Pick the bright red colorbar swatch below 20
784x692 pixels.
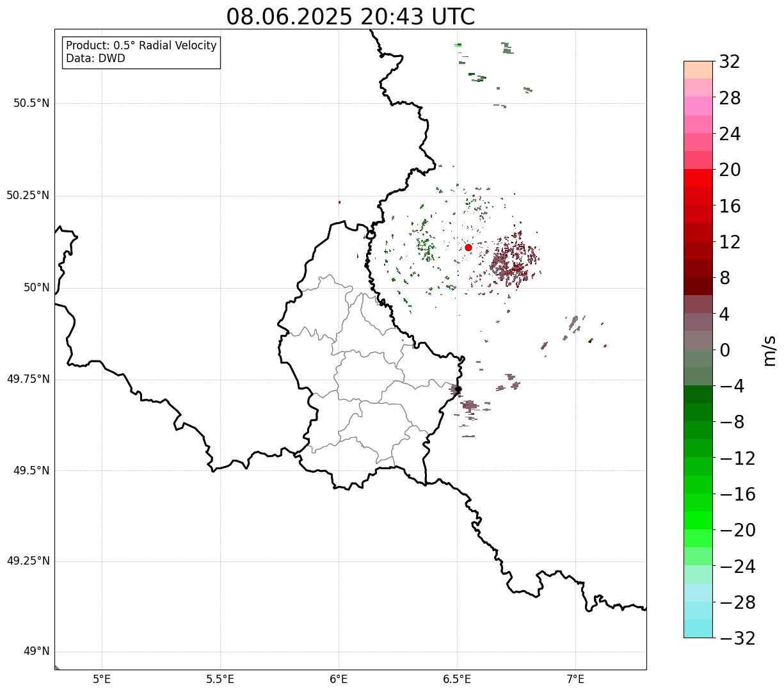point(698,178)
